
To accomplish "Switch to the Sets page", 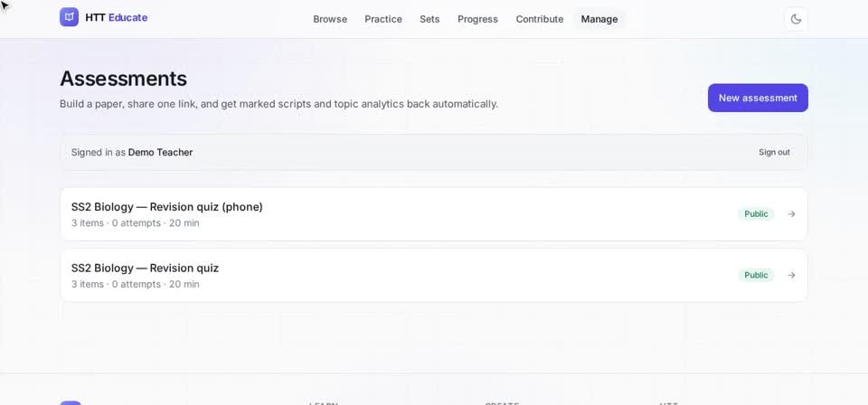I will point(429,19).
